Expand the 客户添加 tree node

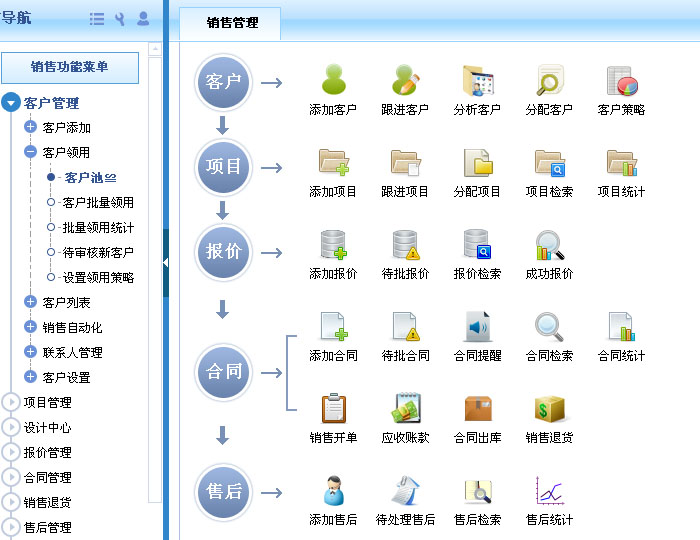click(x=30, y=128)
